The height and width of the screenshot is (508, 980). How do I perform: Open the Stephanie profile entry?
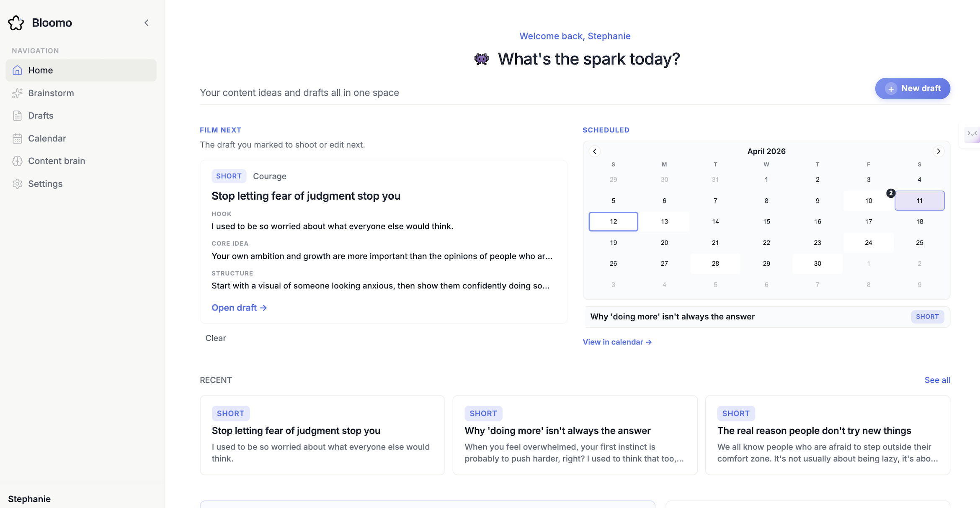pos(29,499)
